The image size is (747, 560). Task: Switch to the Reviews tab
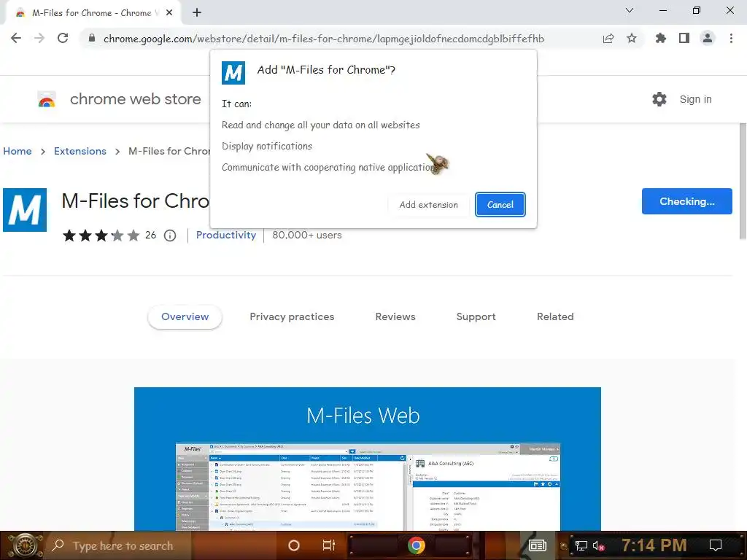pyautogui.click(x=395, y=316)
